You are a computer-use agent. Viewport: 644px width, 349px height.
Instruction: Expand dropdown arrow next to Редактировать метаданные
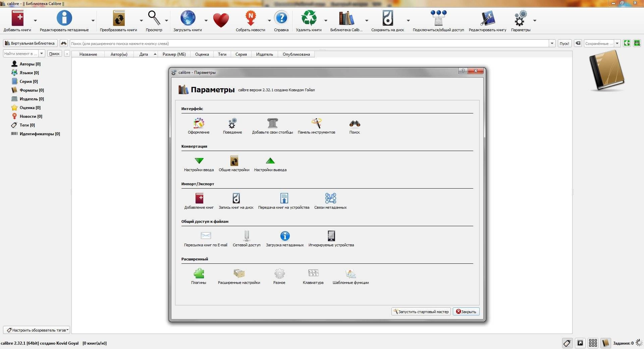(x=93, y=21)
